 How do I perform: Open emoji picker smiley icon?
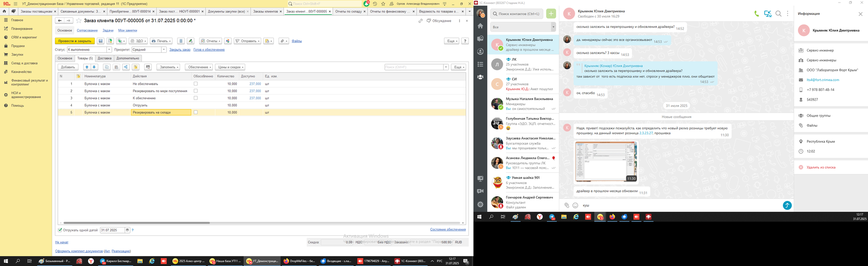click(575, 205)
